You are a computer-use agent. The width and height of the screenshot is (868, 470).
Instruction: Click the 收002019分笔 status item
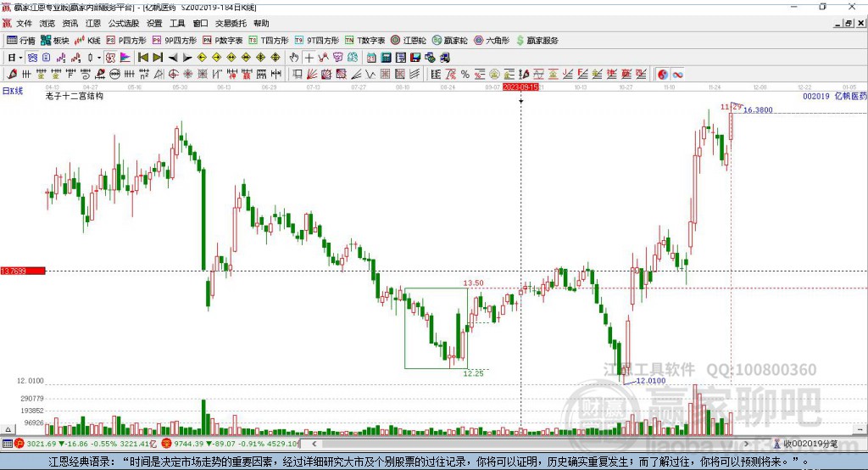(x=806, y=444)
